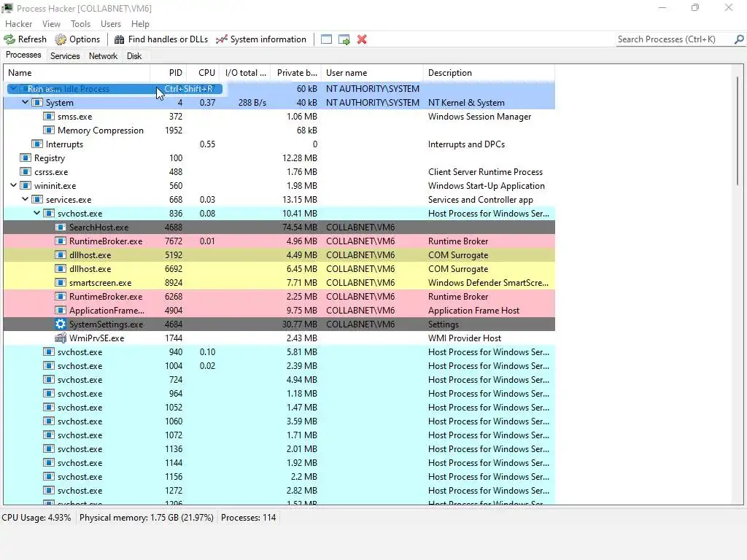
Task: Click the Process Hacker title bar icon
Action: (x=7, y=8)
